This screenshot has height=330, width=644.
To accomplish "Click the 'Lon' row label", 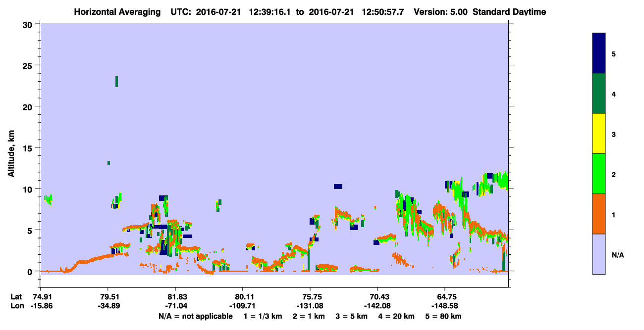I will click(x=16, y=306).
